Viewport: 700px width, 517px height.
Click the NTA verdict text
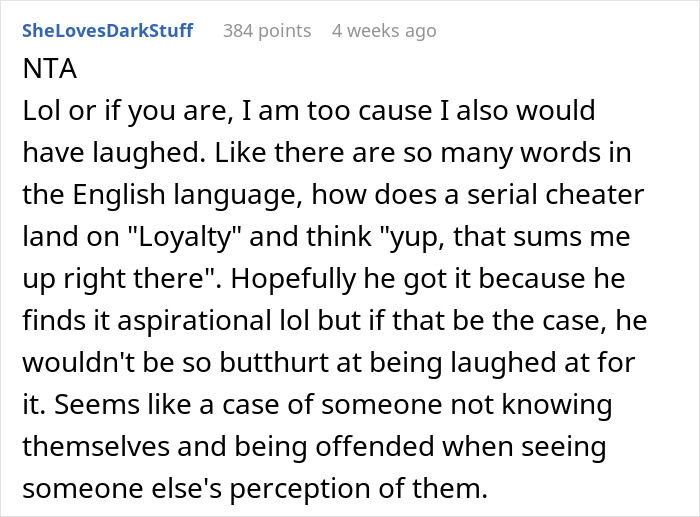pos(50,69)
